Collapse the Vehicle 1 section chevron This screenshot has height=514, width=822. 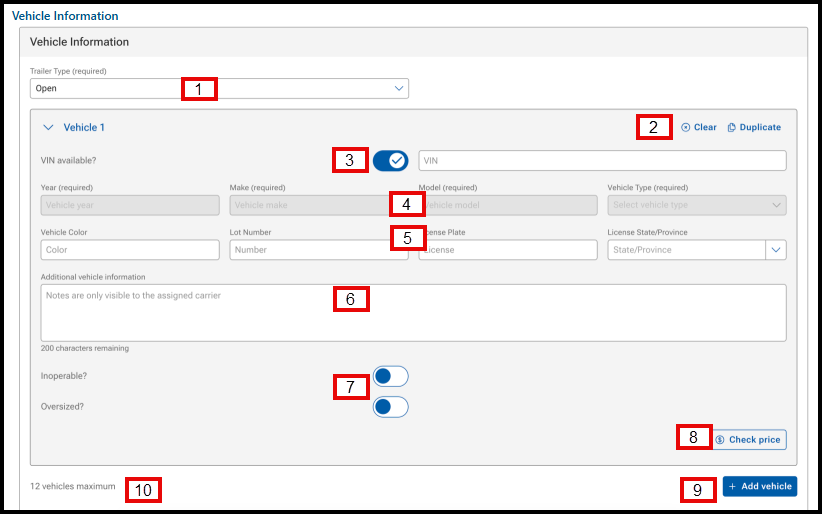click(47, 128)
